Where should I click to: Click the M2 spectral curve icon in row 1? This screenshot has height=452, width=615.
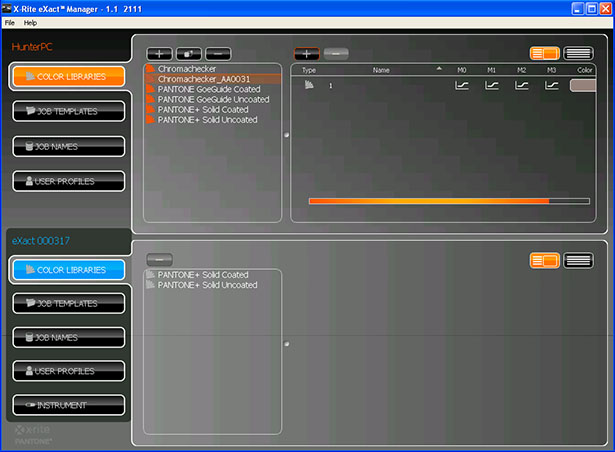tap(521, 85)
